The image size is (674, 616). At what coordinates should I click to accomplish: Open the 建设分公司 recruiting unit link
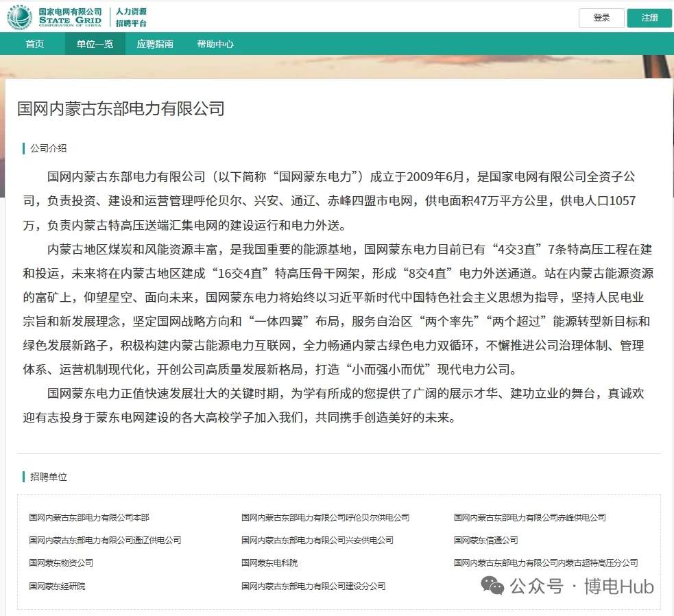click(313, 587)
